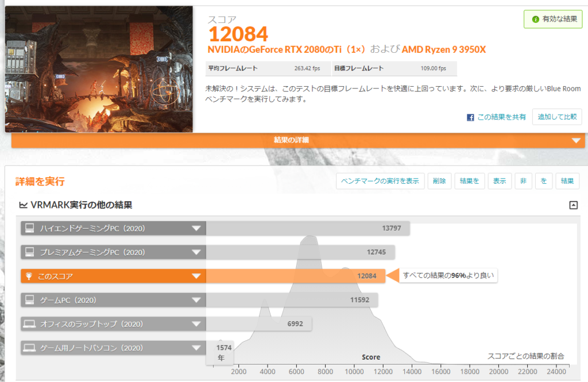588x382 pixels.
Task: Click the monitor icon in ゲームPC row
Action: click(x=30, y=299)
